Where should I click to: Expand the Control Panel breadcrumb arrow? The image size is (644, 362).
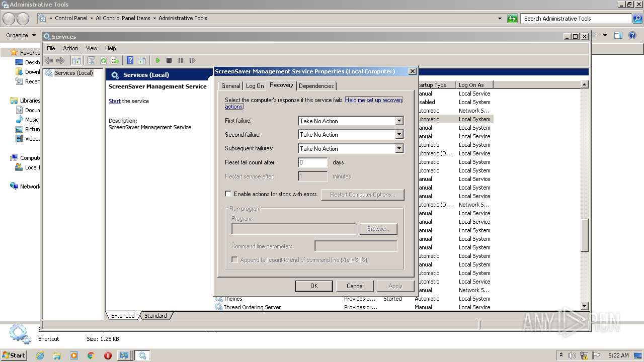point(92,18)
